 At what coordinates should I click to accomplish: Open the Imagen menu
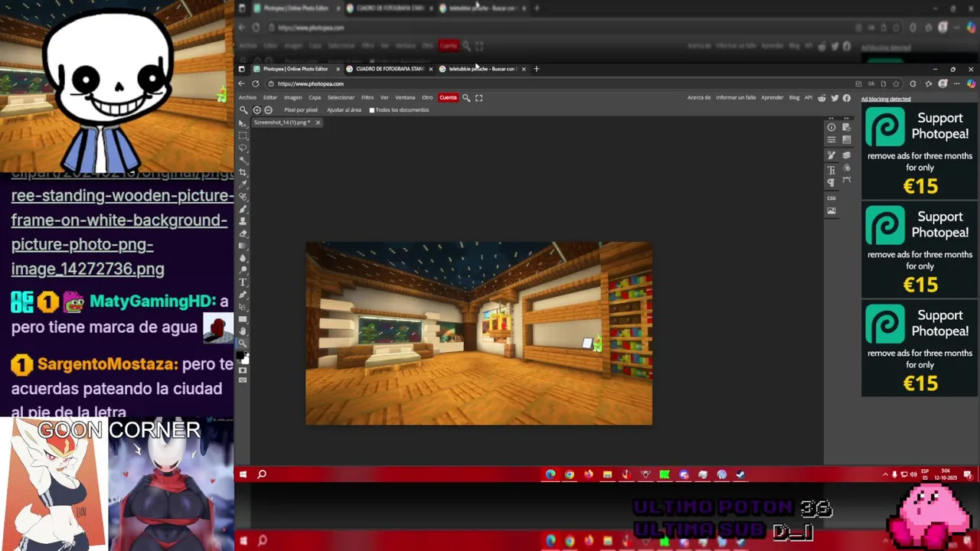click(x=293, y=97)
